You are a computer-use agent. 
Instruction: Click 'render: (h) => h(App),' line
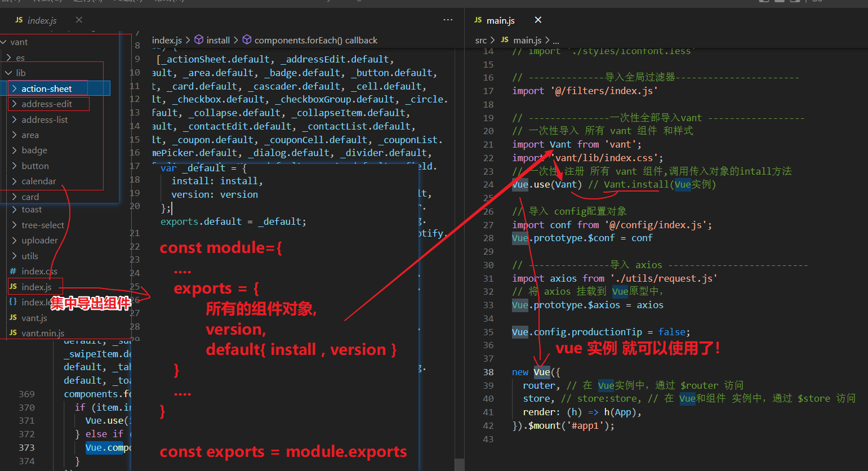[582, 412]
